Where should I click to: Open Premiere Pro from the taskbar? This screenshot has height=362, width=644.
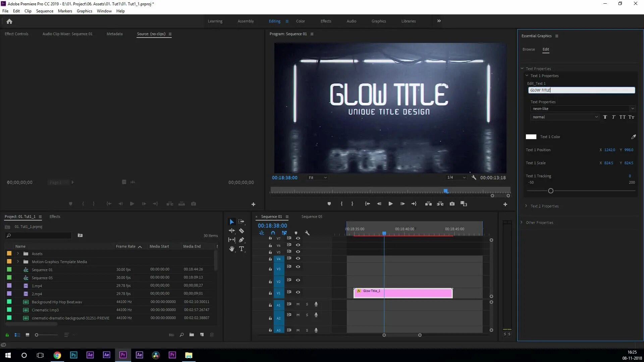123,355
